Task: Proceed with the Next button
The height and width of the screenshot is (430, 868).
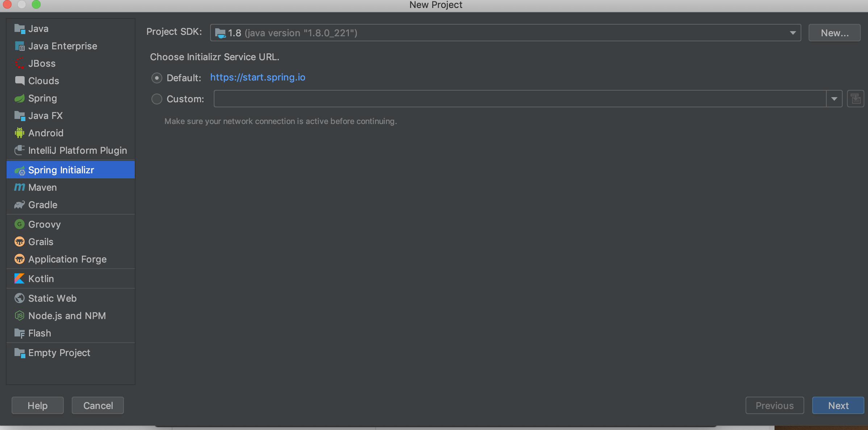Action: 838,405
